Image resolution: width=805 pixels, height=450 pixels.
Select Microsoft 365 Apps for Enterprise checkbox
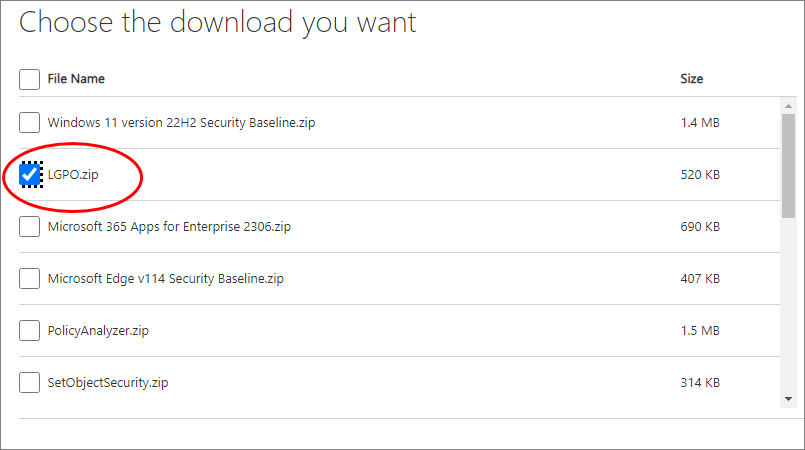29,226
